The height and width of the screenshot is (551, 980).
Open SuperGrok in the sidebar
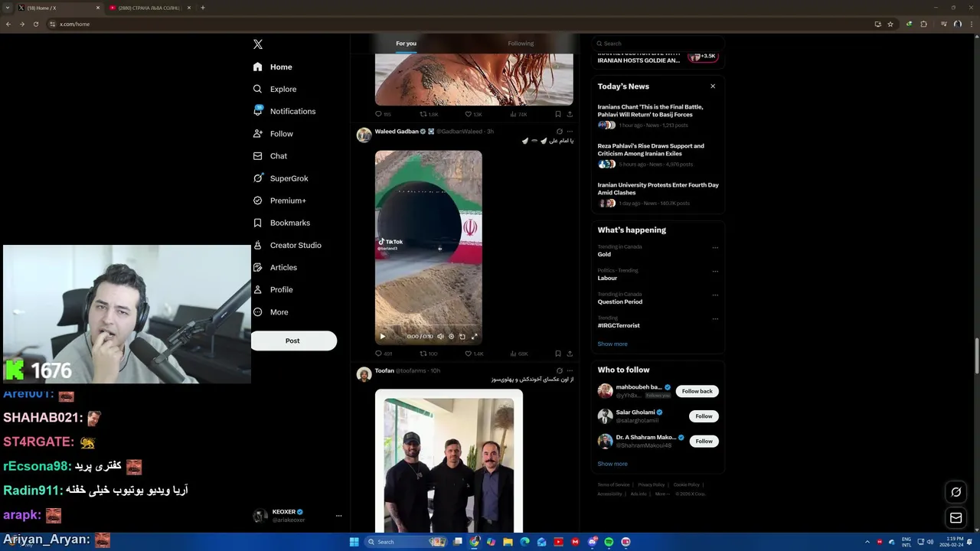(280, 178)
